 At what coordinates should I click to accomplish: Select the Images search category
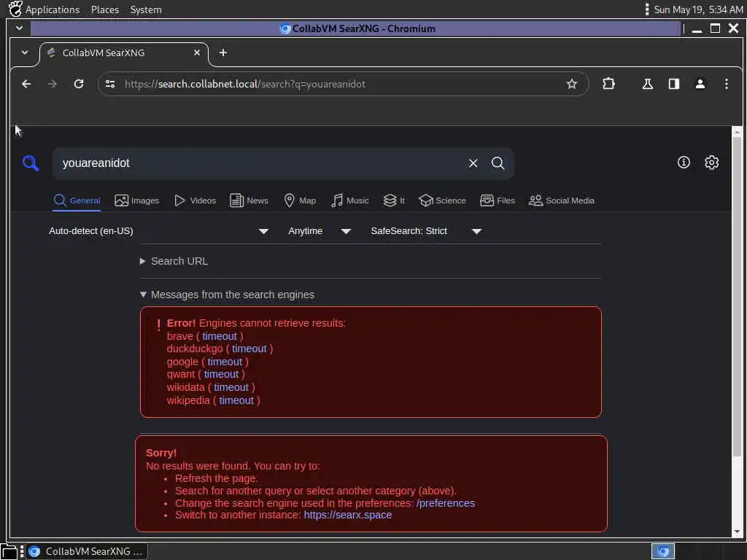pyautogui.click(x=136, y=201)
